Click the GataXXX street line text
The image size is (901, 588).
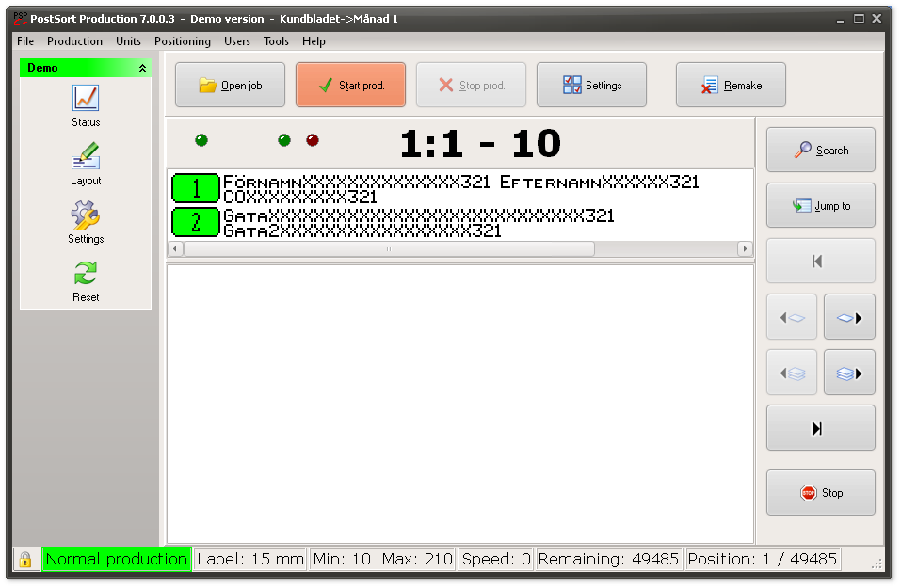418,215
